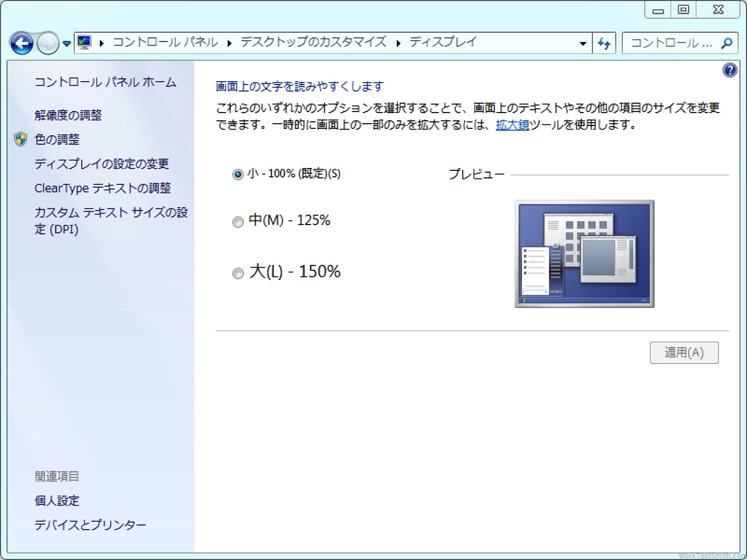Expand the arrow before コントロール パネル breadcrumb

tap(102, 43)
